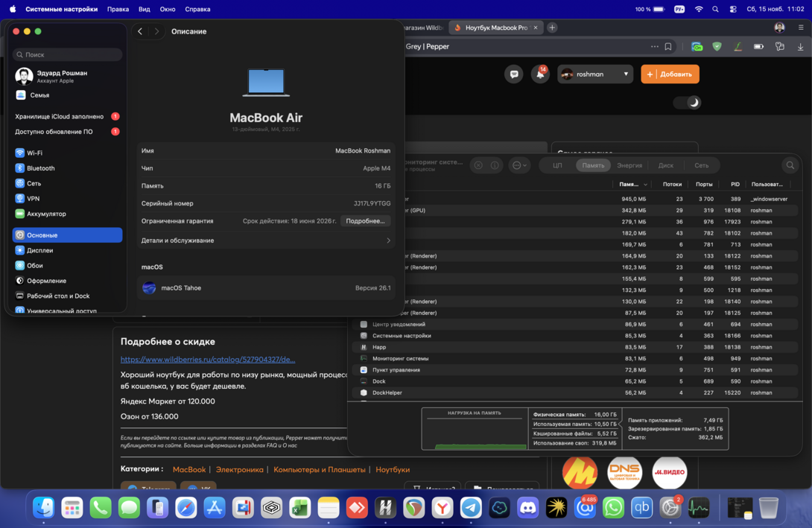The width and height of the screenshot is (812, 528).
Task: Go back in System Settings
Action: (140, 31)
